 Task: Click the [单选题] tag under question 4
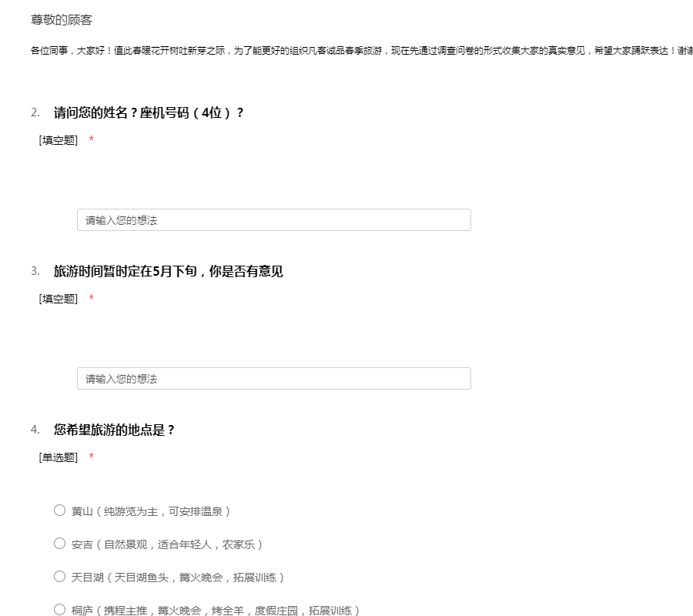tap(59, 457)
